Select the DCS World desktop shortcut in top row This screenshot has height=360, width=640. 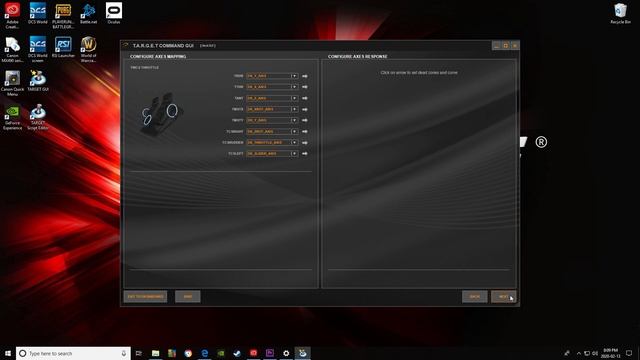pyautogui.click(x=38, y=13)
